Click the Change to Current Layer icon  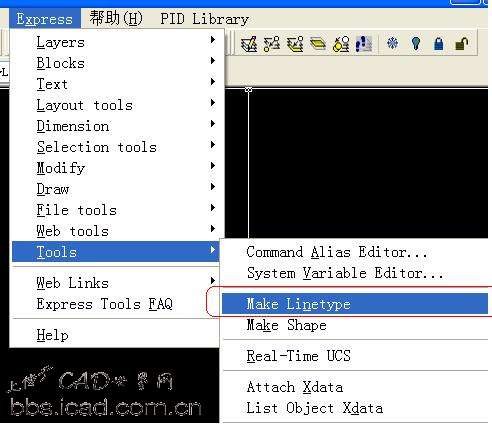tap(295, 44)
